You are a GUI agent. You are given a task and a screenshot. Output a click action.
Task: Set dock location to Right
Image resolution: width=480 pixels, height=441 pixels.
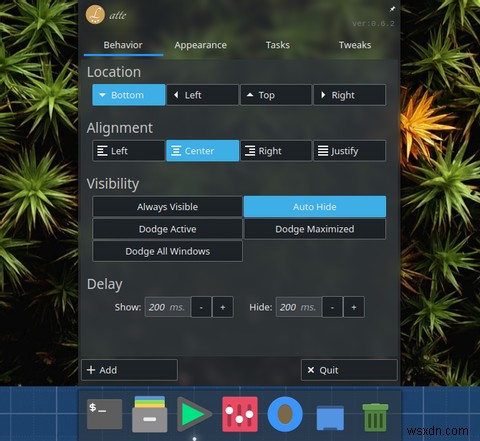click(350, 95)
